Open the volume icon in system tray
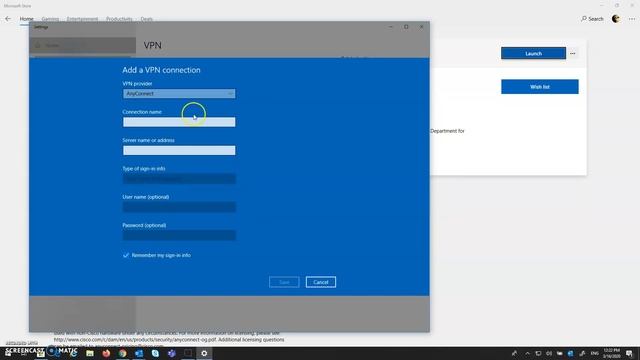The width and height of the screenshot is (640, 360). [x=549, y=353]
